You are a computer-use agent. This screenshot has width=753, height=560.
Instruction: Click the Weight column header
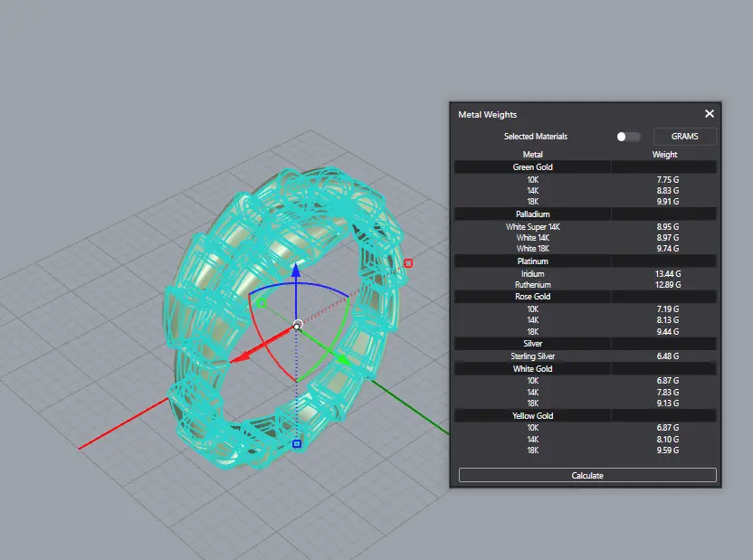point(664,155)
